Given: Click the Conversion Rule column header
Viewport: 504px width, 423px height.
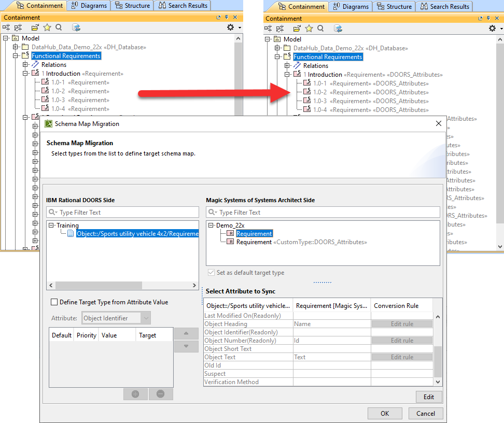Looking at the screenshot, I should tap(401, 306).
